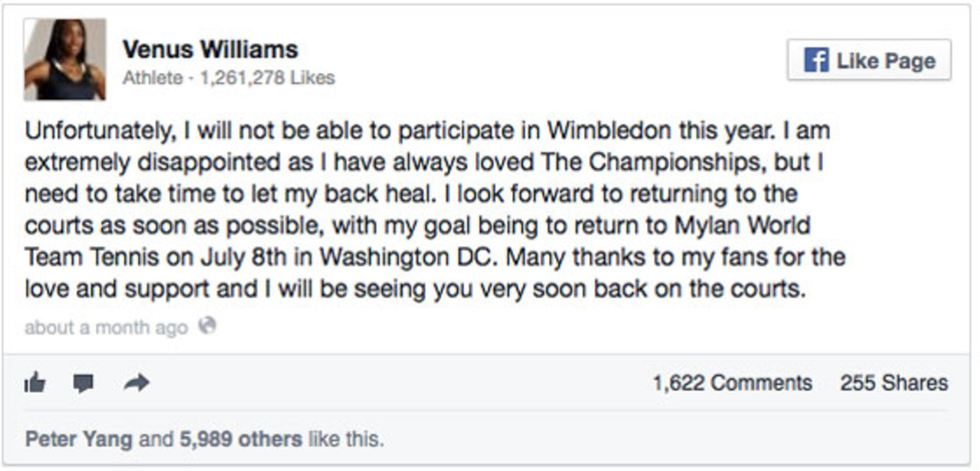980x471 pixels.
Task: View the 1,622 Comments
Action: coord(732,383)
